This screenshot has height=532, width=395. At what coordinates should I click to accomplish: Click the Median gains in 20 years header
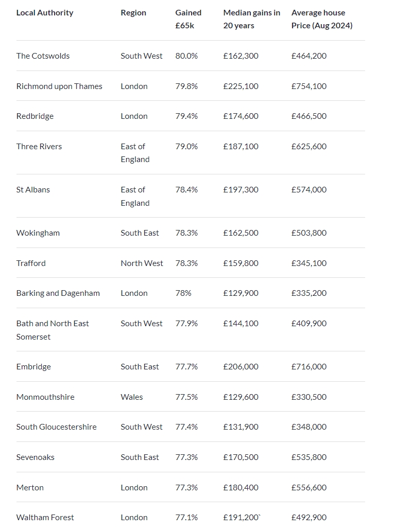(251, 19)
